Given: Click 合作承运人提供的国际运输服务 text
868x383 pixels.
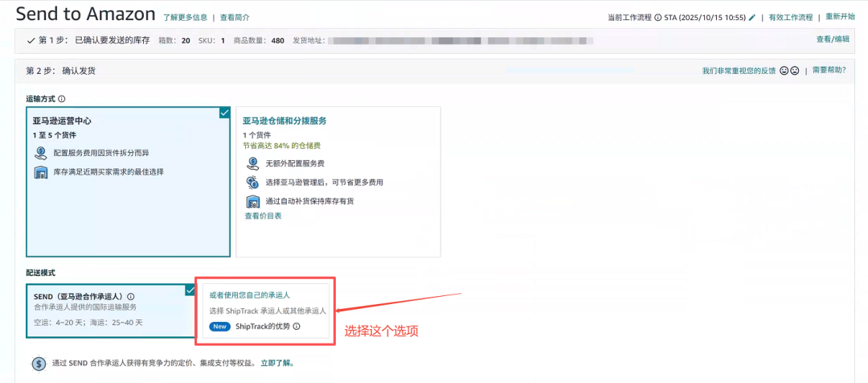Looking at the screenshot, I should pyautogui.click(x=85, y=307).
